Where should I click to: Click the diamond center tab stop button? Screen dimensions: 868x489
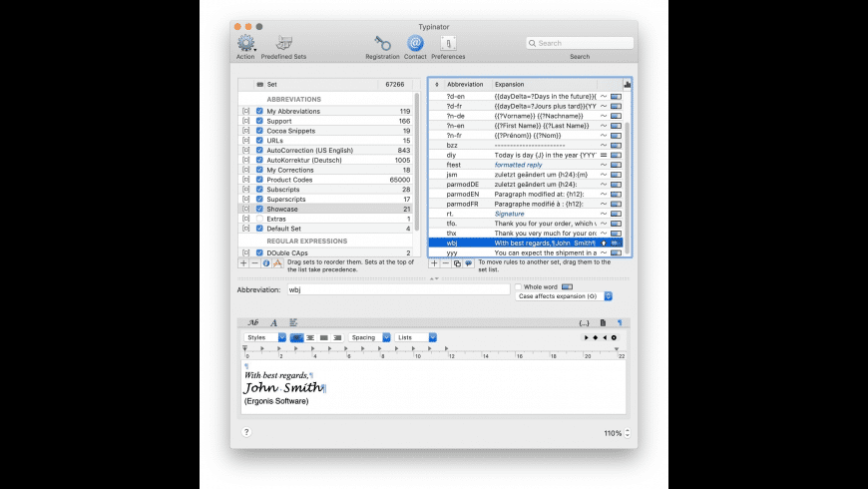[x=596, y=338]
